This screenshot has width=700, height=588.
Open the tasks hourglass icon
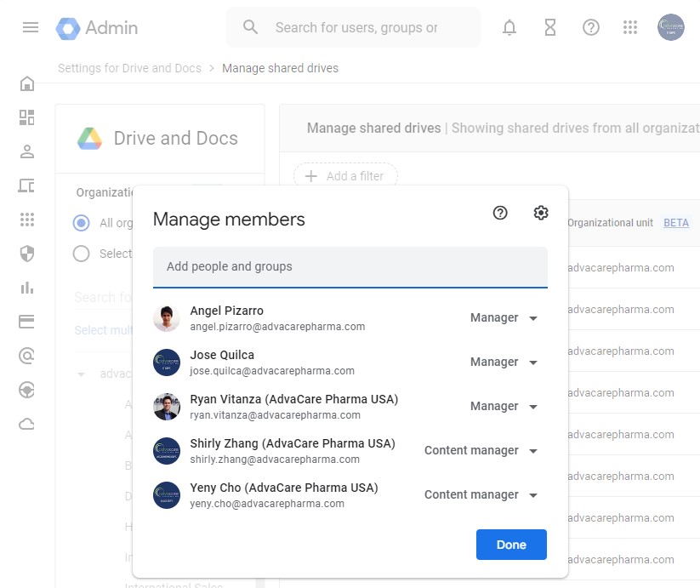click(550, 28)
